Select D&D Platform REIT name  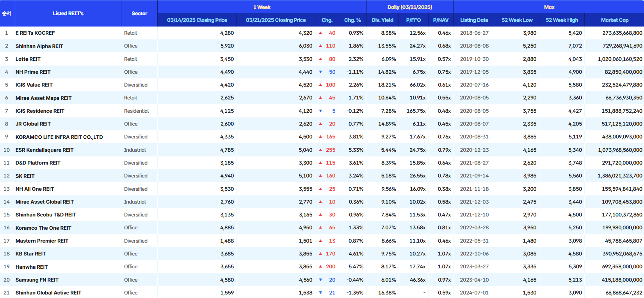38,163
